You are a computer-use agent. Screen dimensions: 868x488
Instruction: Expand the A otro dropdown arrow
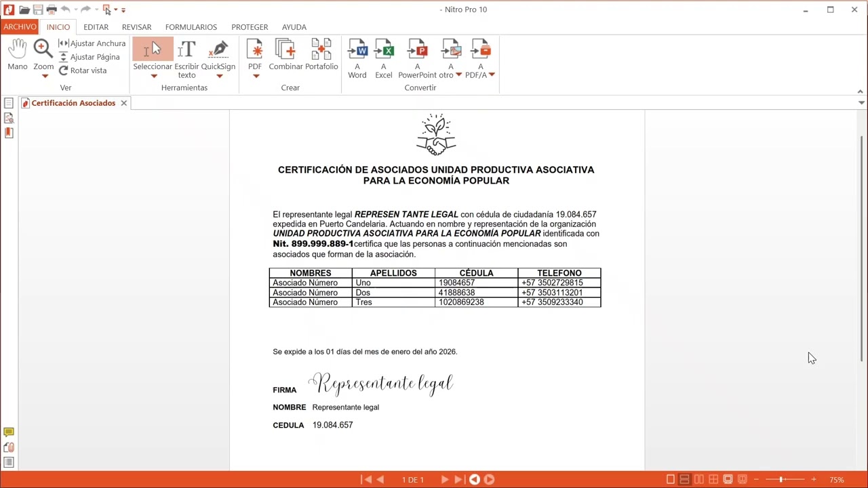click(x=458, y=75)
